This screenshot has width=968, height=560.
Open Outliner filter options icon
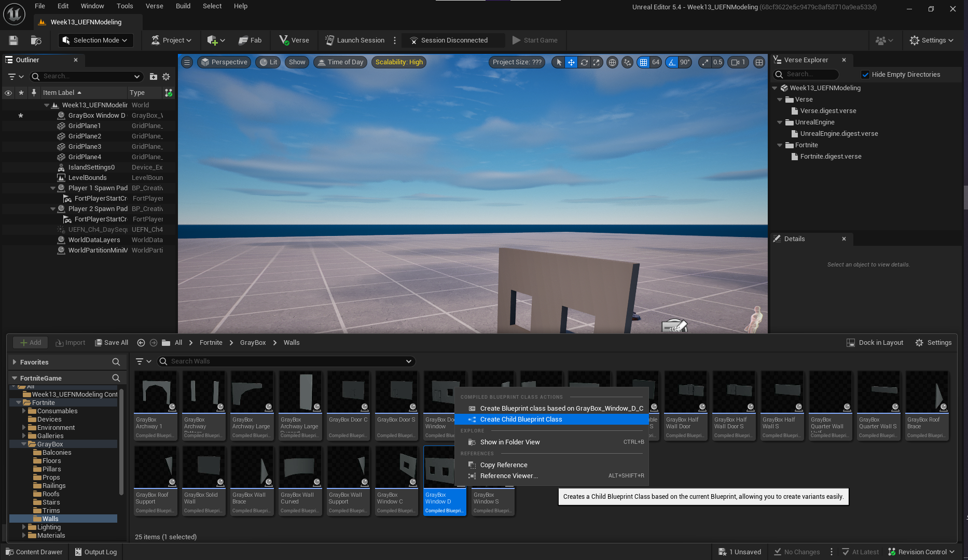(16, 77)
